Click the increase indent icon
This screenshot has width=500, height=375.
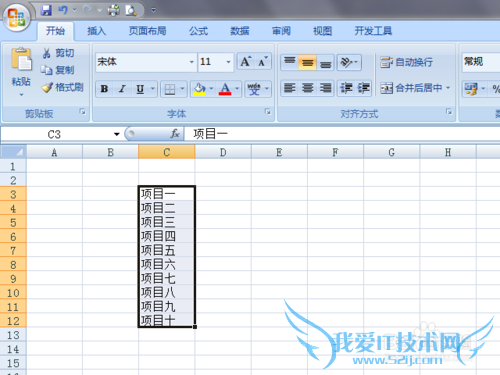click(x=363, y=88)
